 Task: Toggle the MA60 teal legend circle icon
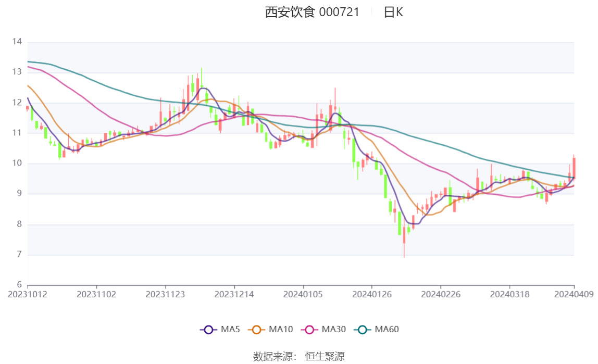[x=363, y=330]
